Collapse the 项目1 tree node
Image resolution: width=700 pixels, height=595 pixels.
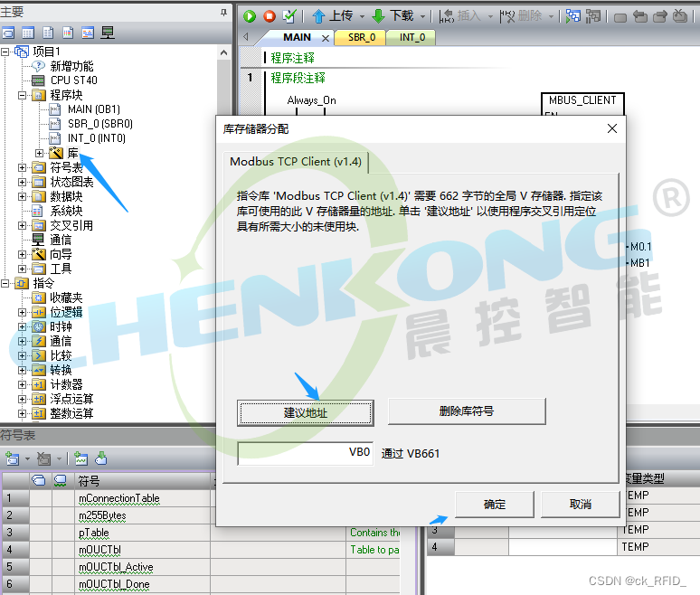[x=5, y=52]
